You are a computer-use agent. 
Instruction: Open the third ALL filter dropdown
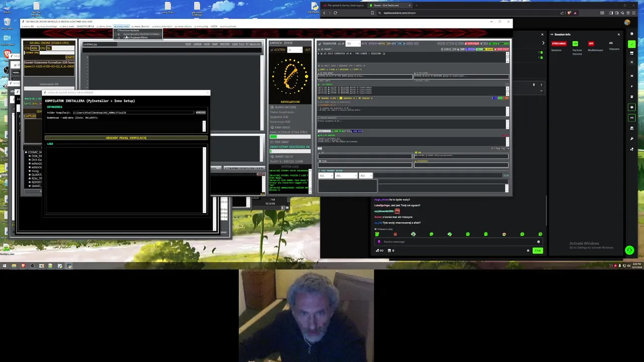pyautogui.click(x=366, y=175)
